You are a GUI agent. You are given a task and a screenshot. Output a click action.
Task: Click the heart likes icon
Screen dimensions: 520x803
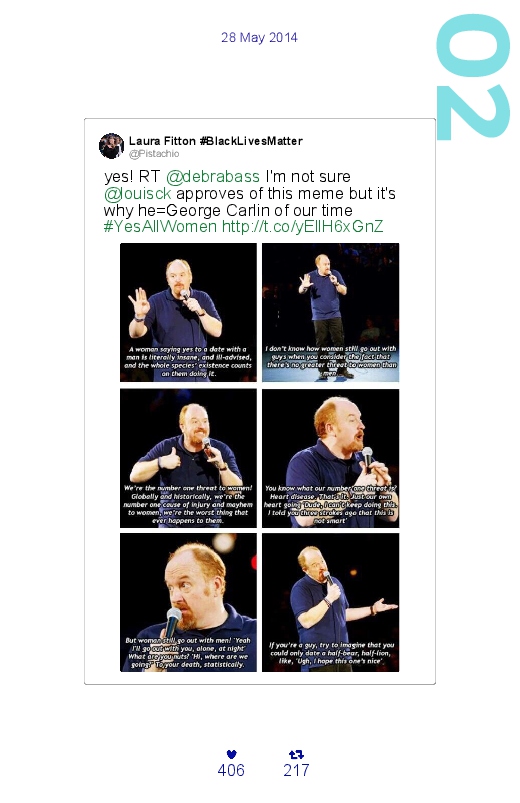point(231,754)
